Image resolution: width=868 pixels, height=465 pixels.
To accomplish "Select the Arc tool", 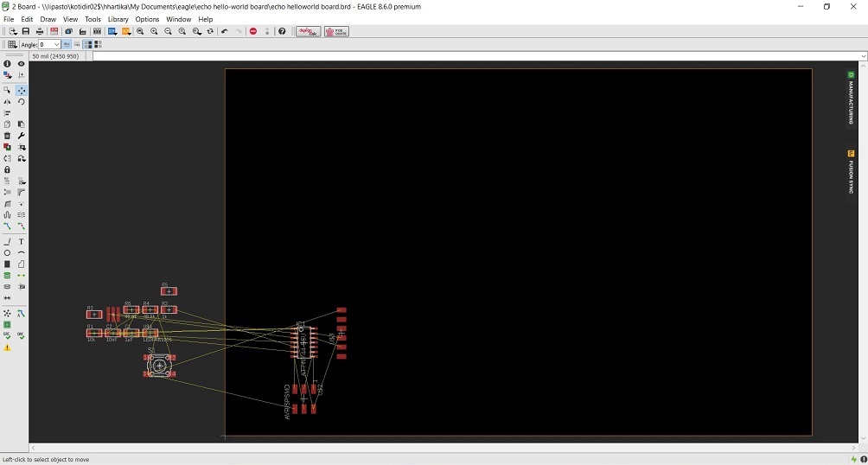I will pyautogui.click(x=21, y=253).
